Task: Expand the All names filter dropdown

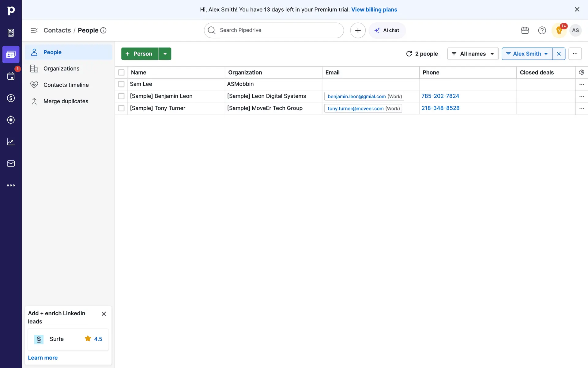Action: (473, 54)
